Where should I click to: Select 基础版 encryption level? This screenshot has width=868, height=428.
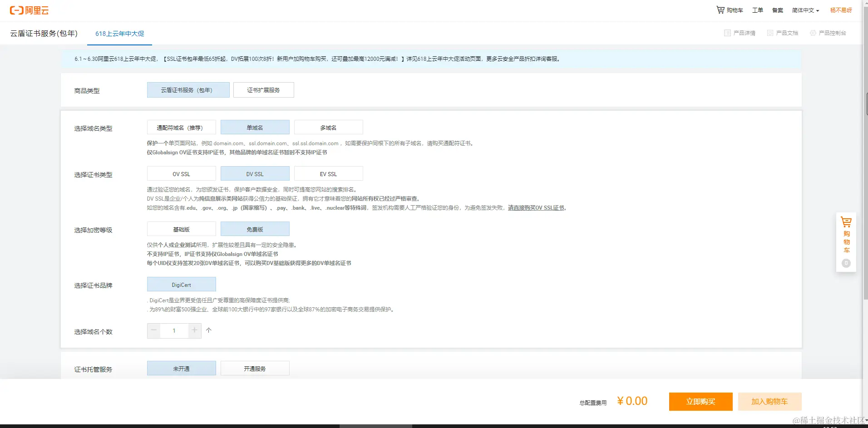181,229
